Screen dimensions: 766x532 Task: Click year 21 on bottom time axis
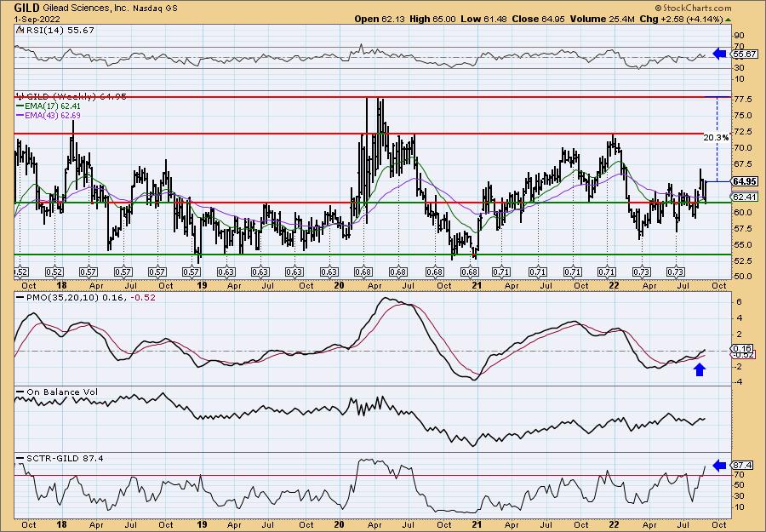[477, 525]
